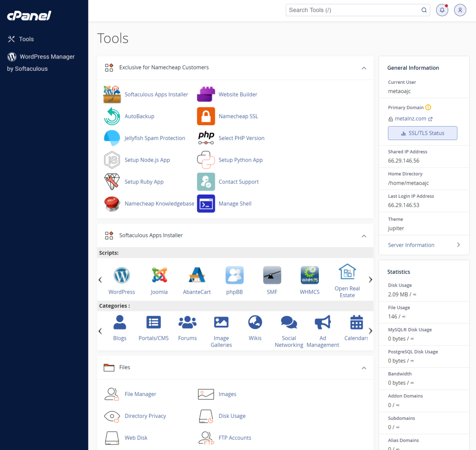Select the AbanteCart script icon
Image resolution: width=476 pixels, height=450 pixels.
[x=197, y=275]
